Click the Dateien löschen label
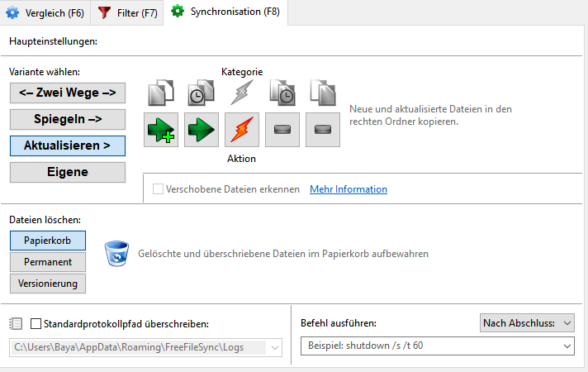588x372 pixels. pyautogui.click(x=45, y=220)
